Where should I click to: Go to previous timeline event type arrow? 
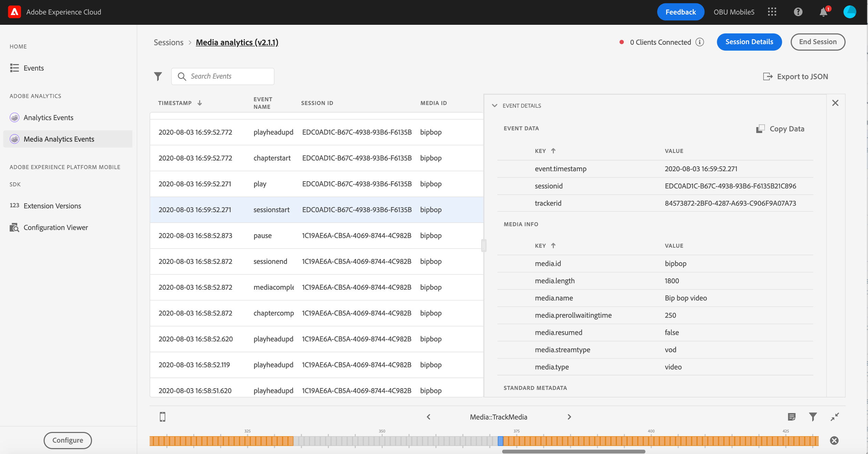tap(428, 417)
